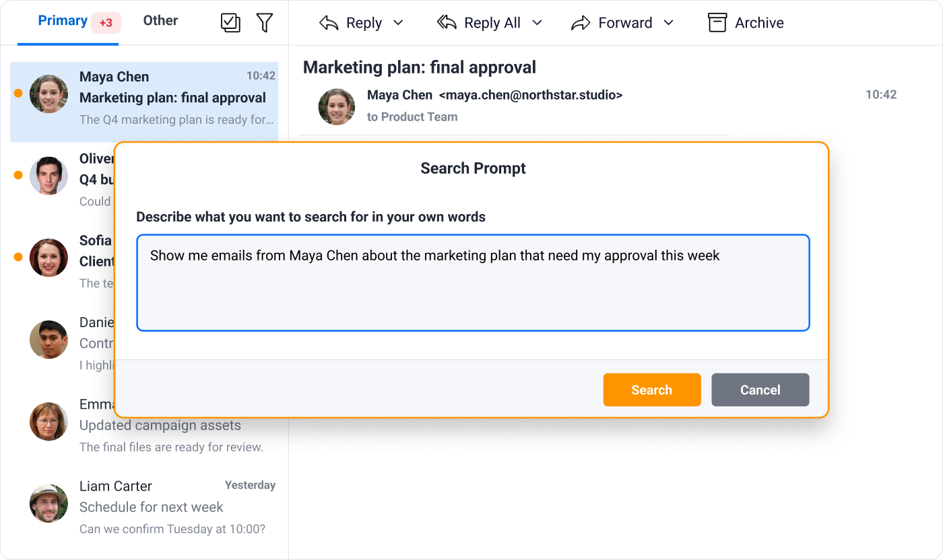This screenshot has height=560, width=943.
Task: Click the Forward arrow icon
Action: 581,23
